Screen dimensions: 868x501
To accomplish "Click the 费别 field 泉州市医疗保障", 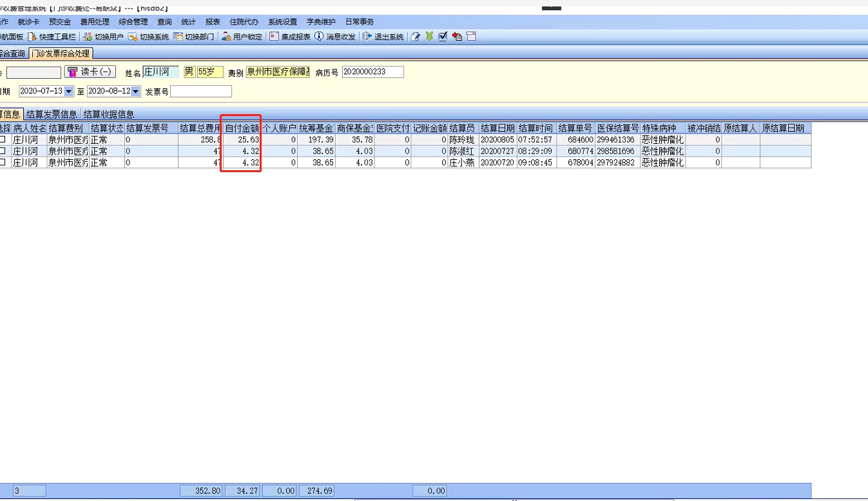I will (x=278, y=72).
